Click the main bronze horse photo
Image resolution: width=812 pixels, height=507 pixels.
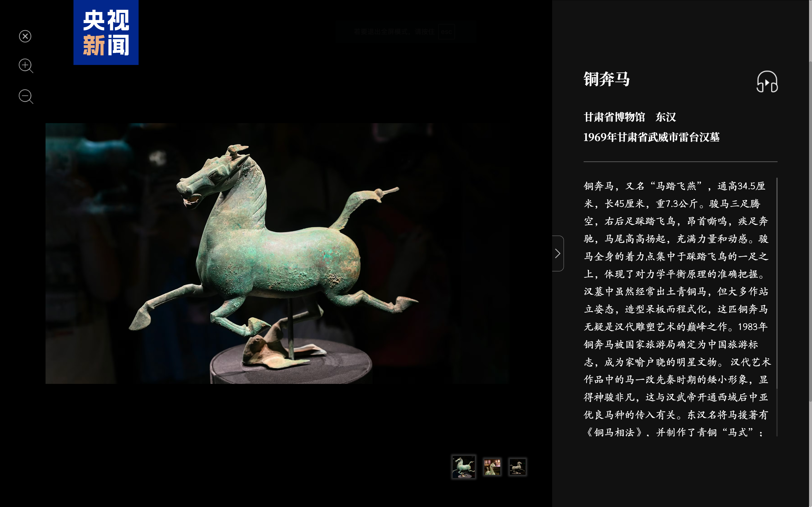pos(277,253)
